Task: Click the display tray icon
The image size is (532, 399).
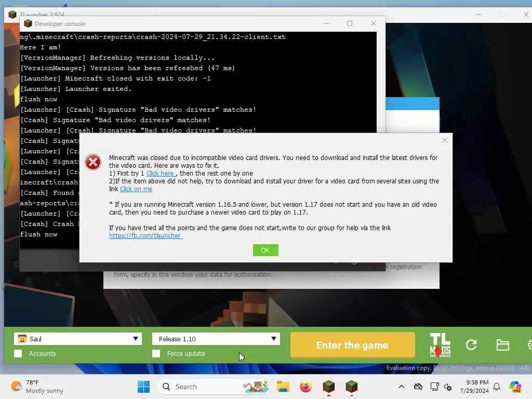Action: click(x=434, y=387)
